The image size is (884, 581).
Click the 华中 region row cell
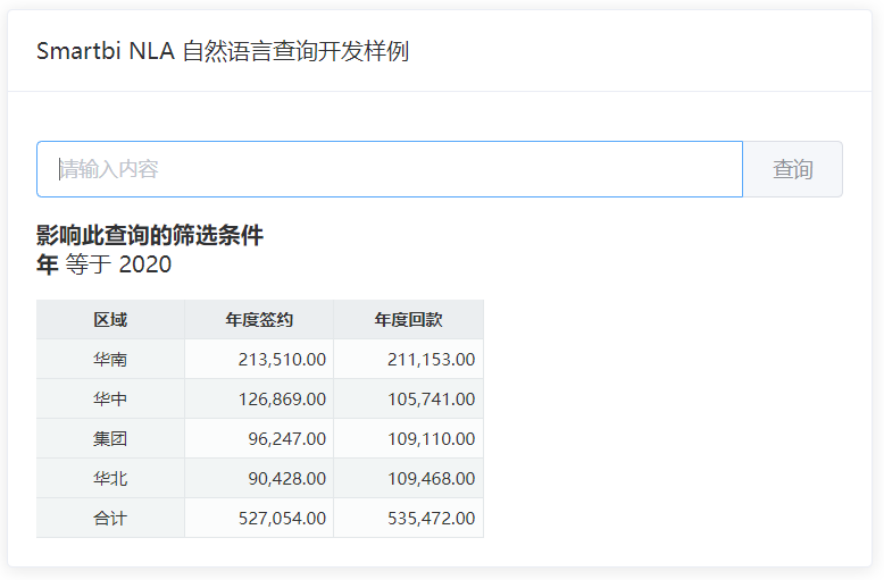point(110,399)
